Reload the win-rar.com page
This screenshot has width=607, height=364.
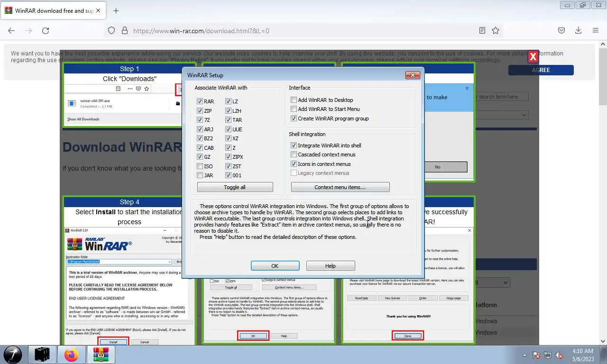(x=46, y=30)
